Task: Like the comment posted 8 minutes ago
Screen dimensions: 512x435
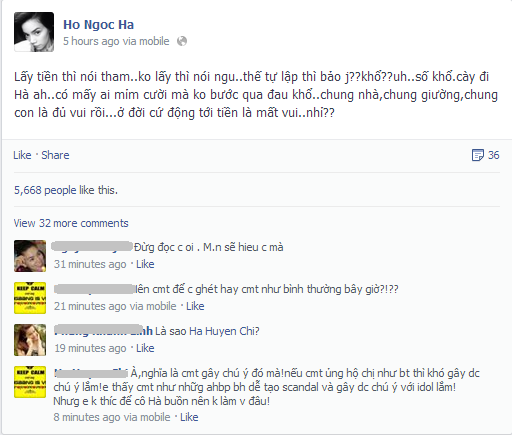Action: pyautogui.click(x=189, y=417)
